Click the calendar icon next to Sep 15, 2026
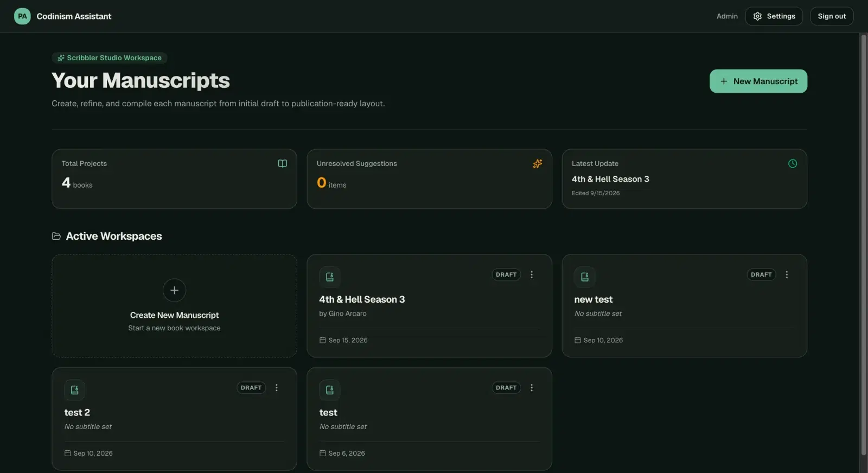Screen dimensions: 868x473 [x=323, y=340]
